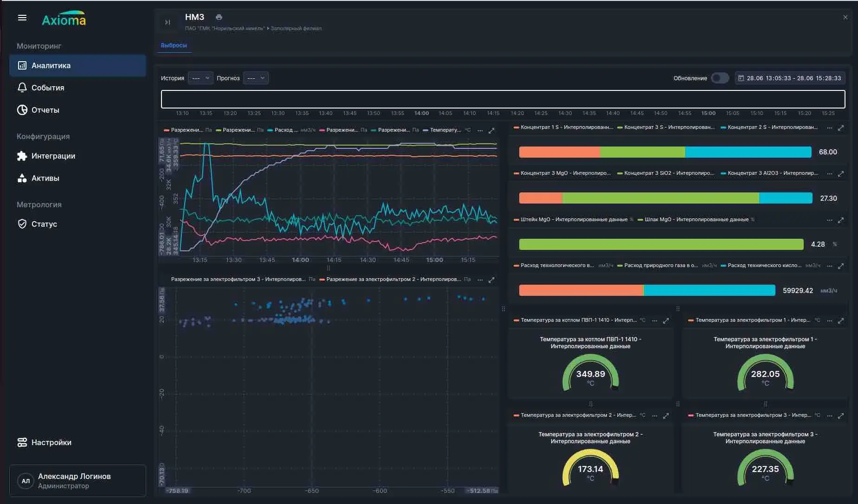858x504 pixels.
Task: Click the print icon next to НМЗ
Action: (219, 17)
